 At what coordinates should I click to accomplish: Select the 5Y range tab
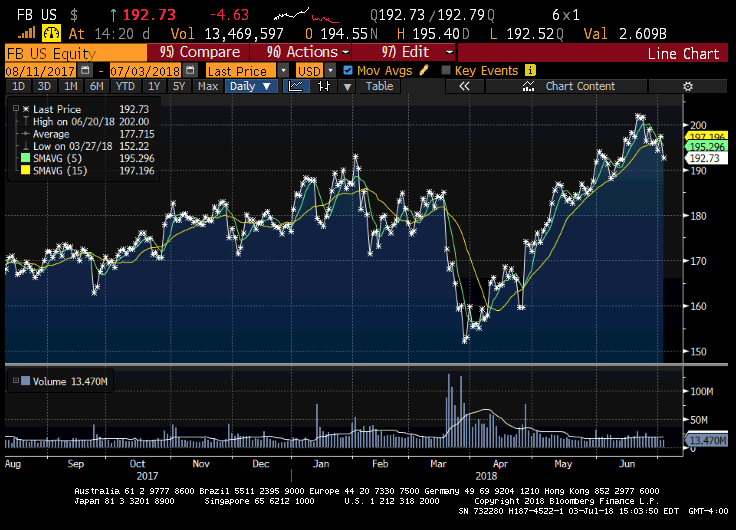(179, 86)
